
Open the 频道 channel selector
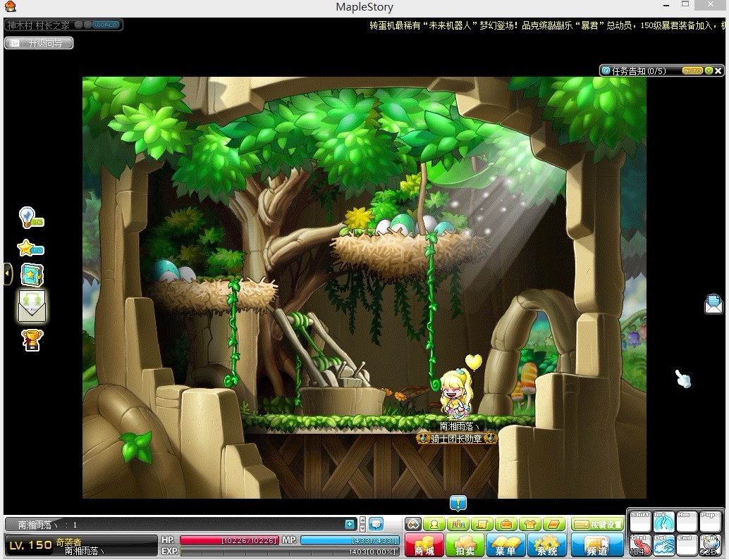click(597, 545)
